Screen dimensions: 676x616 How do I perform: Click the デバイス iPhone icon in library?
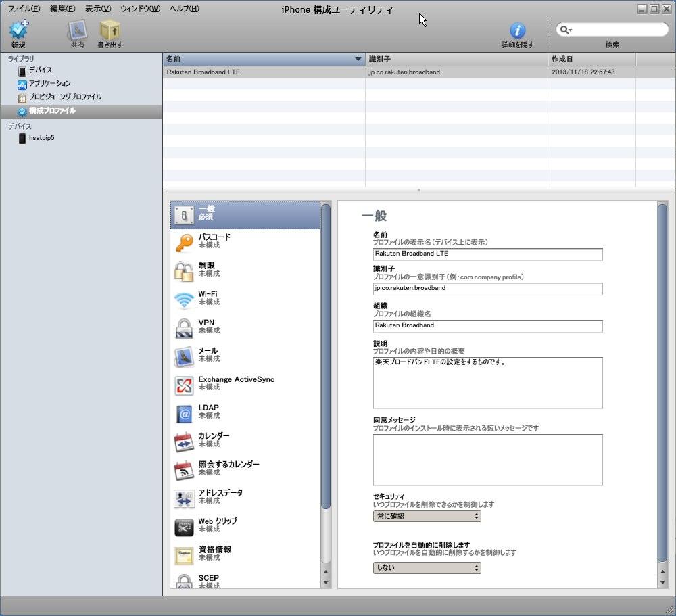click(22, 71)
